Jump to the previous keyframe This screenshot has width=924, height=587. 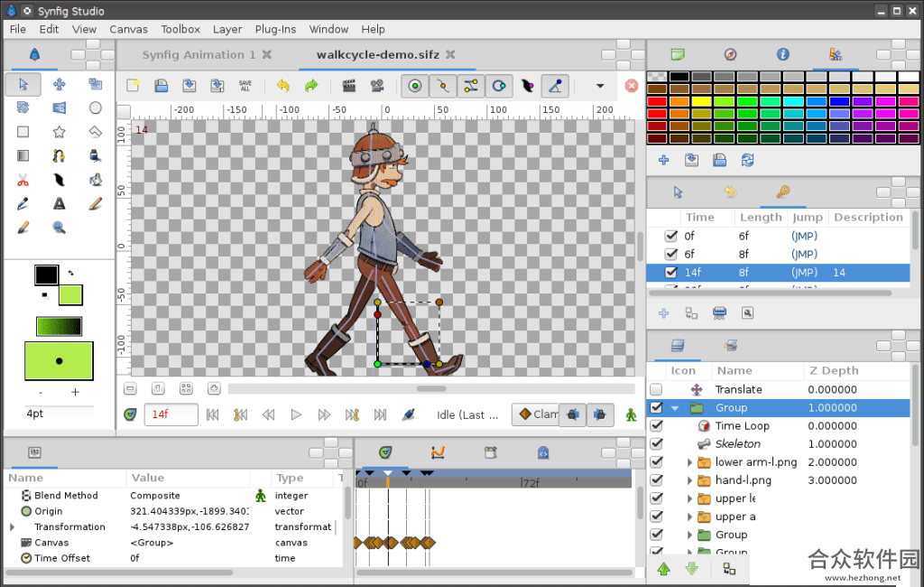point(240,415)
